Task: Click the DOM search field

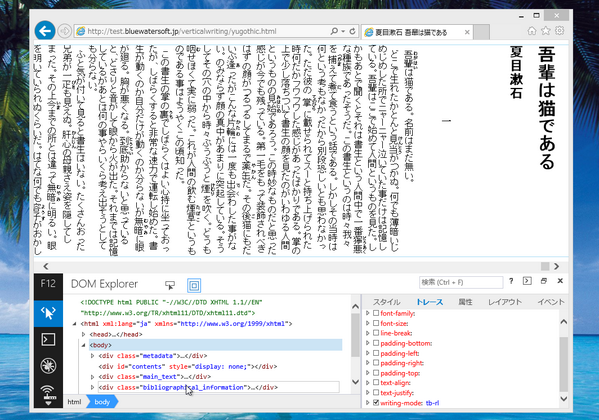Action: pos(461,282)
